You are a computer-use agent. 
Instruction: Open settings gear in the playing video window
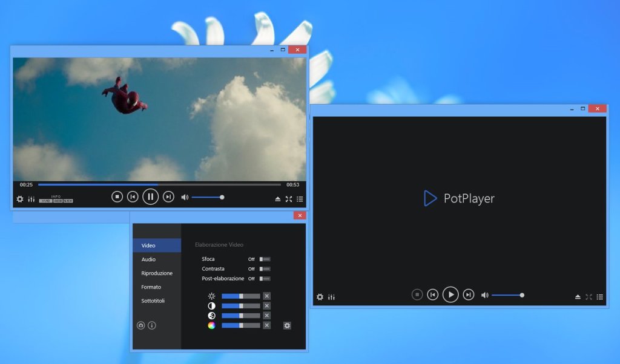pyautogui.click(x=20, y=200)
